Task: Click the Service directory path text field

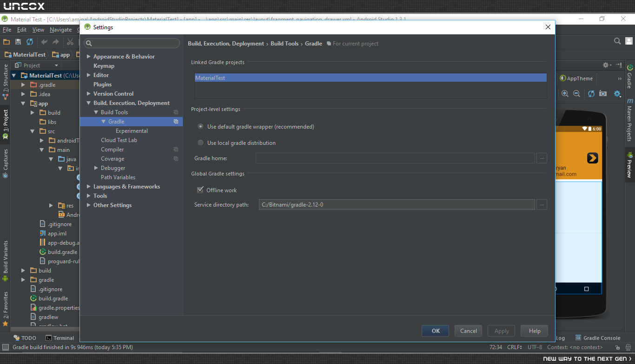Action: (397, 204)
